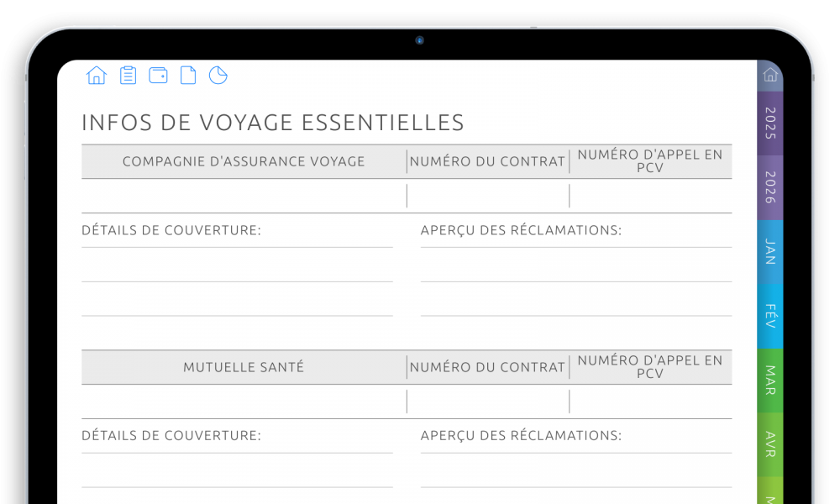This screenshot has height=504, width=840.
Task: Select the Infos de voyage essentielles title
Action: pyautogui.click(x=273, y=123)
